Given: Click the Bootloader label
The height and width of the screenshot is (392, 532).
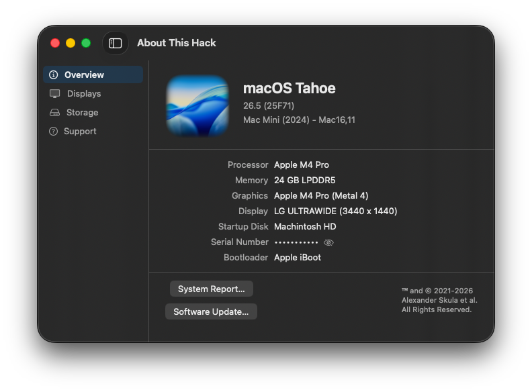Looking at the screenshot, I should 246,257.
